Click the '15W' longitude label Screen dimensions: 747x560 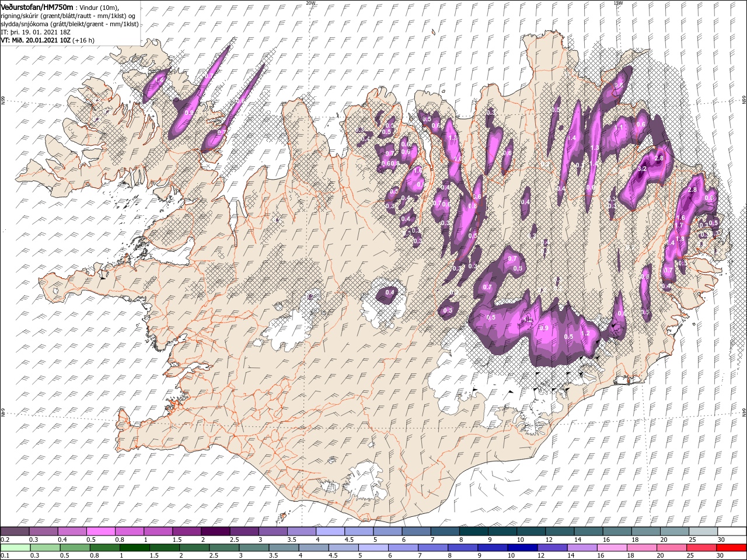(x=617, y=2)
